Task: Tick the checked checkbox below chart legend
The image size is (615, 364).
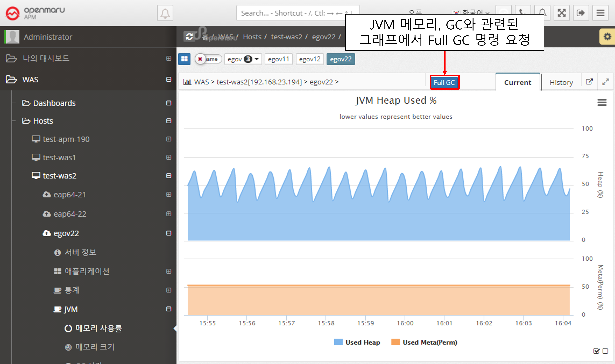Action: pyautogui.click(x=596, y=351)
